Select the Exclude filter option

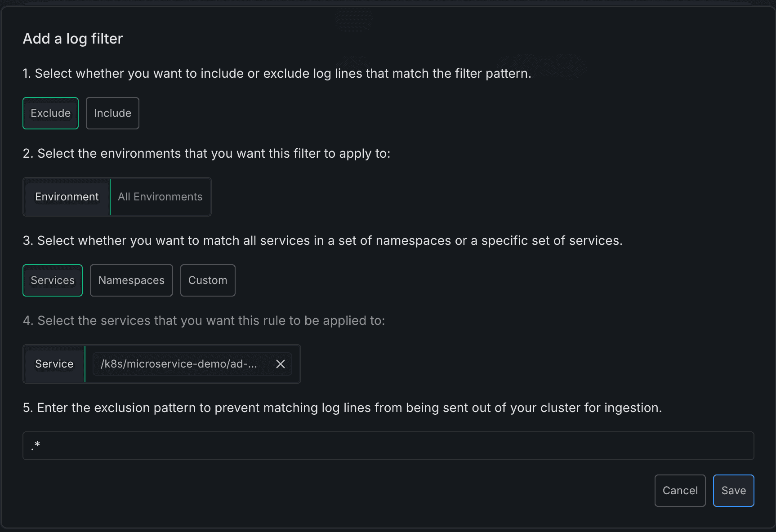click(x=50, y=113)
